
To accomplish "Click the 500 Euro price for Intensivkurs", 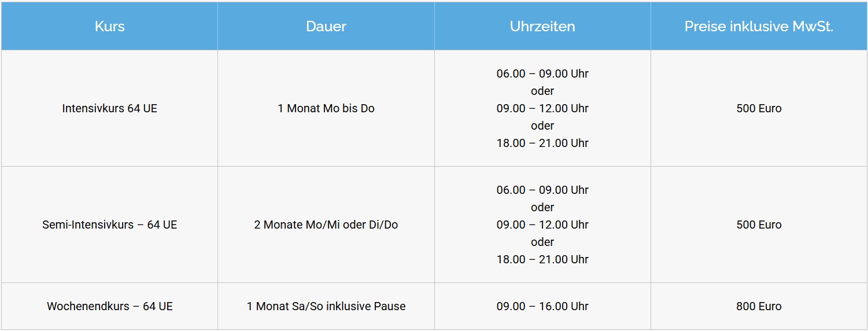I will click(759, 108).
